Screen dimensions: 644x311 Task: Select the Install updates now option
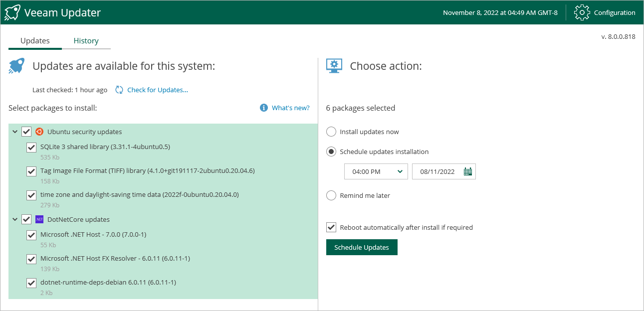(331, 132)
